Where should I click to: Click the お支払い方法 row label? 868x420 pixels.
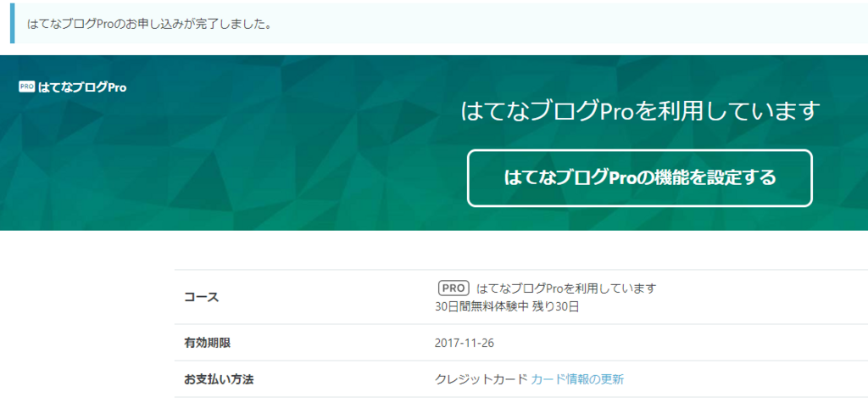[219, 379]
